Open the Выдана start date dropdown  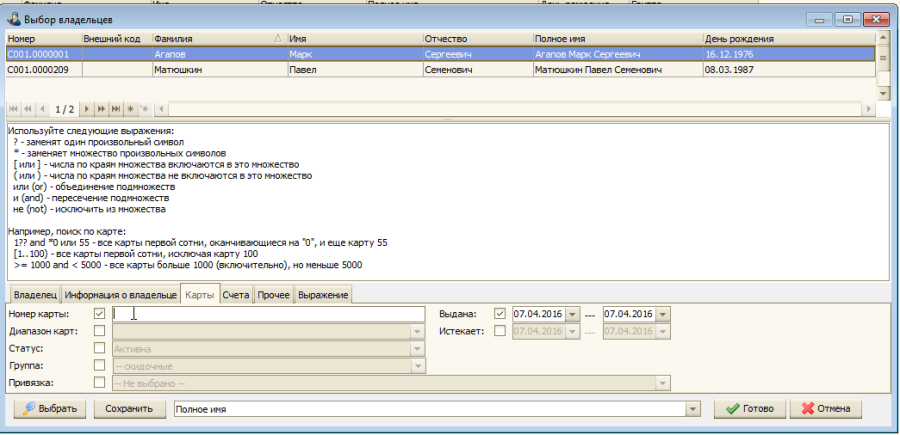pos(573,314)
